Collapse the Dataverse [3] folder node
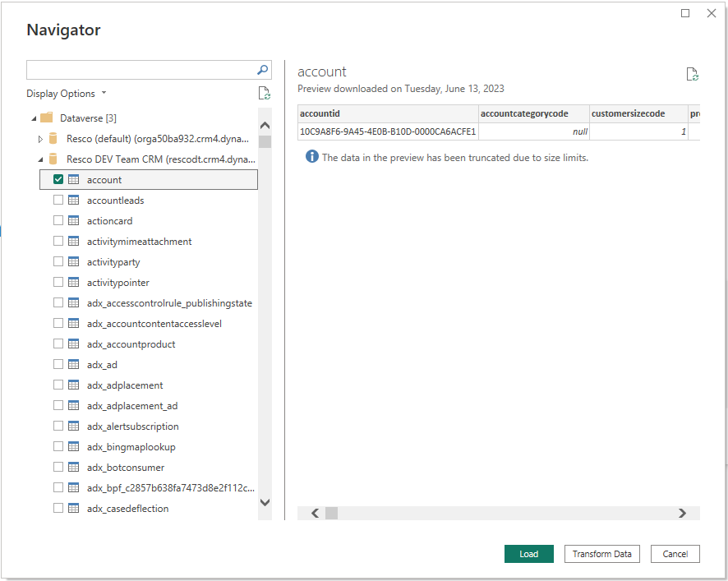The height and width of the screenshot is (581, 728). pos(34,118)
